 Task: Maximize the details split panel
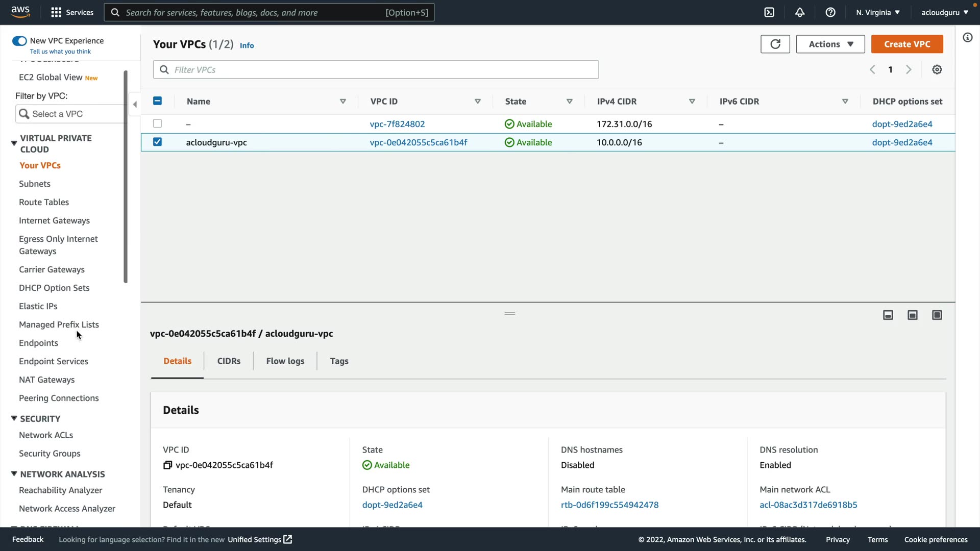click(x=937, y=315)
